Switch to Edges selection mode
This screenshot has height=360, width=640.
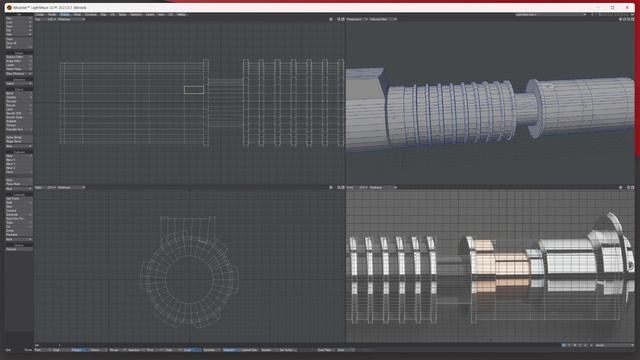click(x=60, y=350)
